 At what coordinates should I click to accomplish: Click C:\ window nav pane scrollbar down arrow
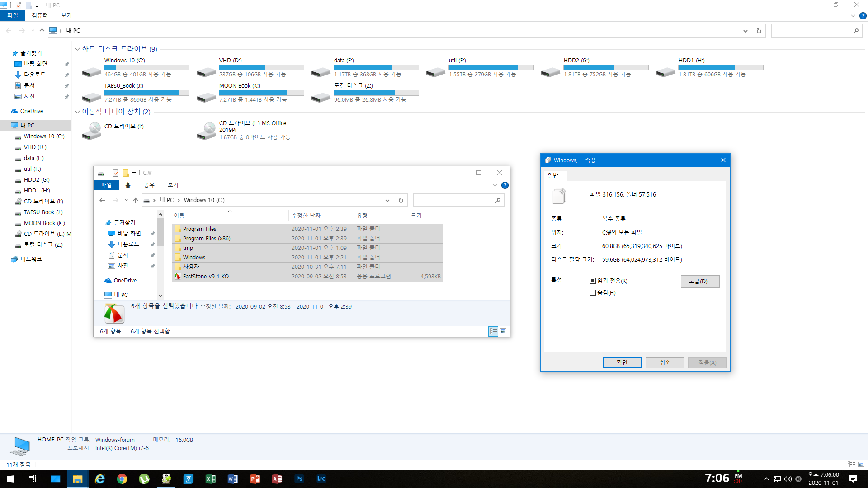pos(160,296)
